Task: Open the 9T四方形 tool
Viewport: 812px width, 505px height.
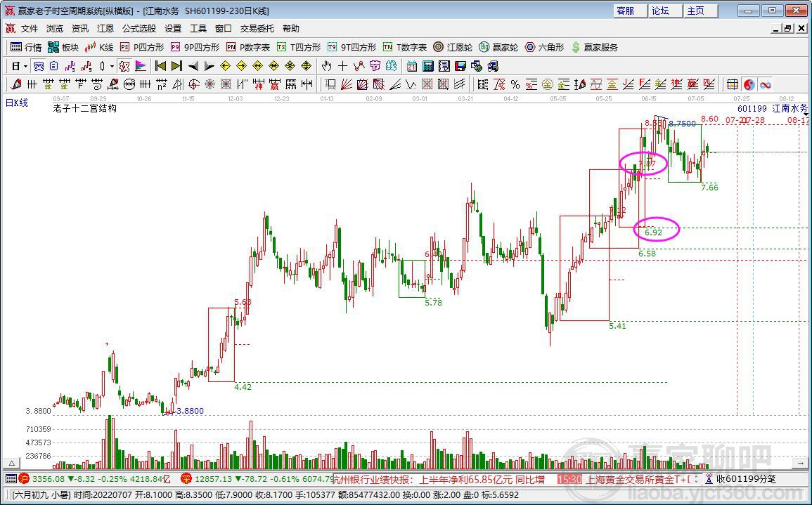Action: 352,48
